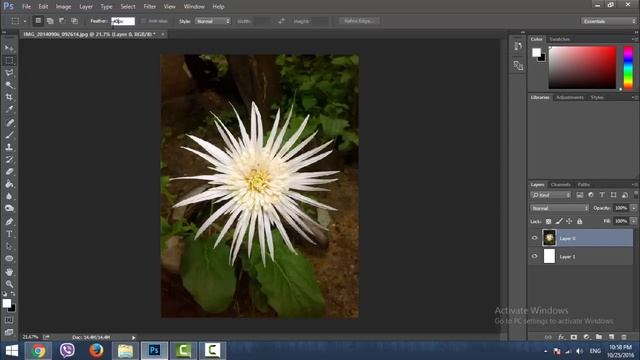Image resolution: width=640 pixels, height=360 pixels.
Task: Click Intersect with Selection mode button
Action: pos(74,21)
